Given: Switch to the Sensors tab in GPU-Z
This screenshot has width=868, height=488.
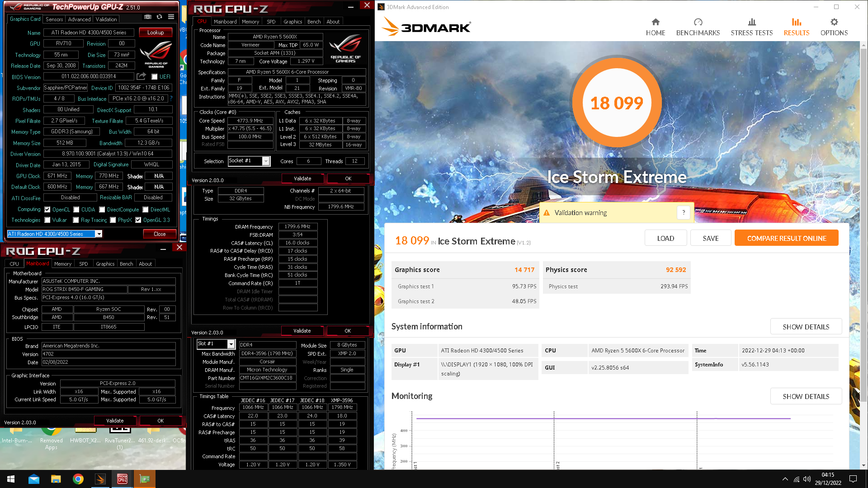Looking at the screenshot, I should coord(54,19).
